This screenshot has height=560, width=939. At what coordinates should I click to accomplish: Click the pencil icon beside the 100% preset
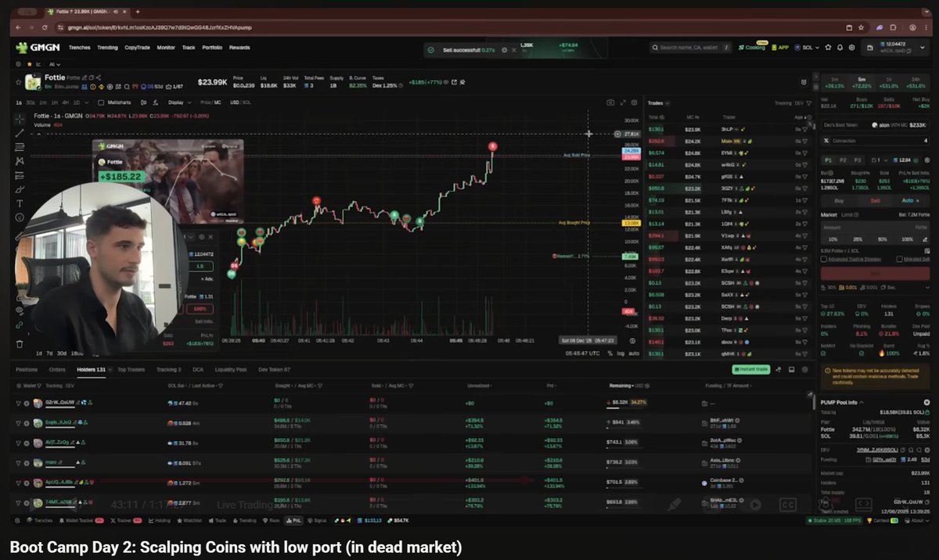pyautogui.click(x=925, y=239)
